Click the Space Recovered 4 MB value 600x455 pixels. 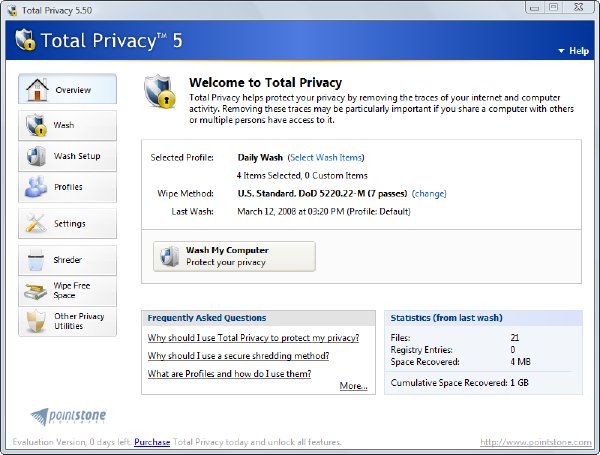(x=520, y=362)
